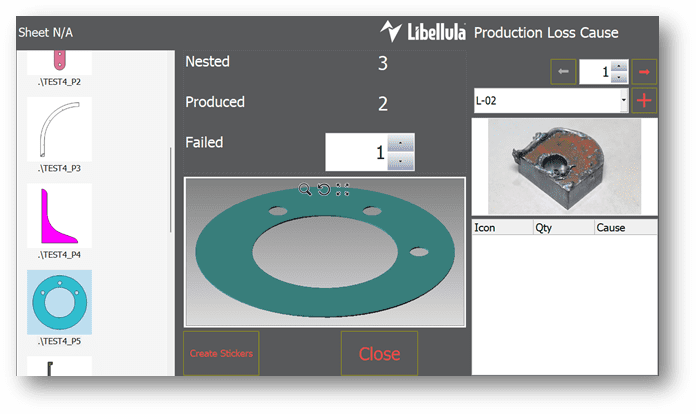This screenshot has width=696, height=414.
Task: Open the L-02 cause dropdown
Action: pos(624,101)
